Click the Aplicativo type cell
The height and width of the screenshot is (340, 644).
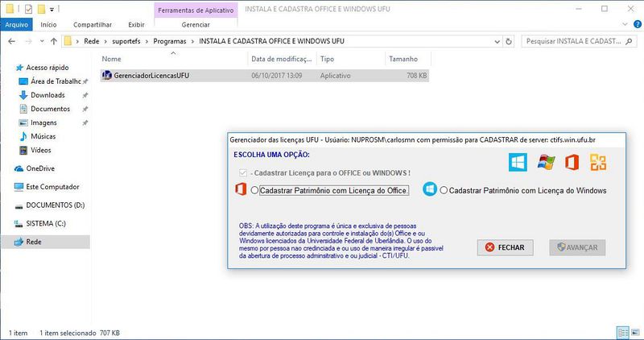coord(335,76)
